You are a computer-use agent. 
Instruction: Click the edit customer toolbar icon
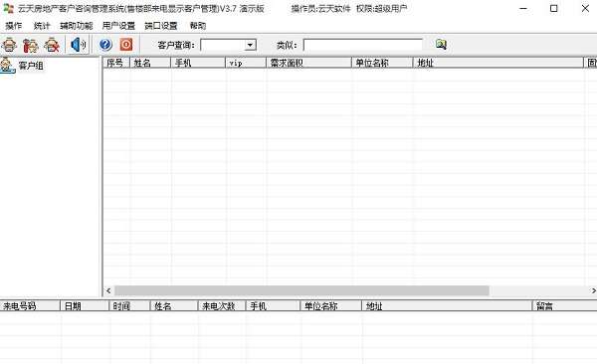tap(31, 45)
